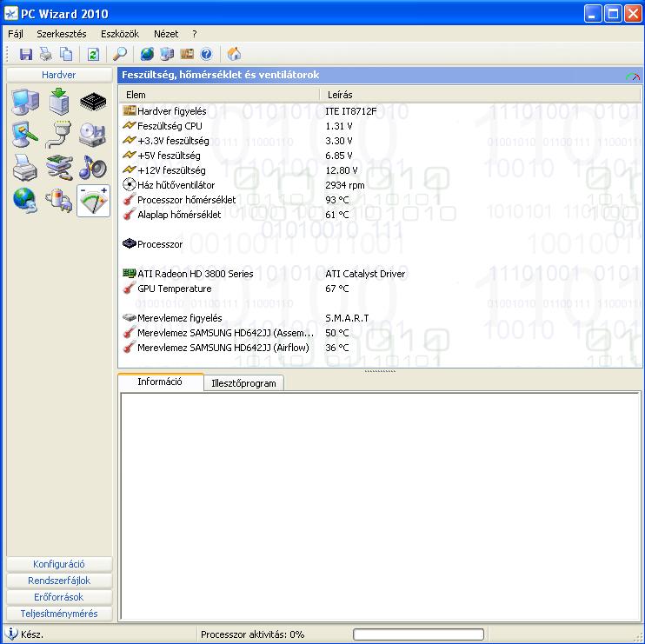Image resolution: width=645 pixels, height=644 pixels.
Task: Select the SAMSUNG HD642JJ (Airflow) row
Action: (380, 348)
